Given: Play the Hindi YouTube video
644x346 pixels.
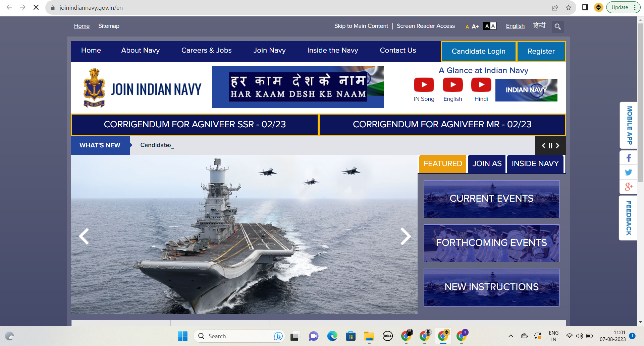Looking at the screenshot, I should pyautogui.click(x=481, y=85).
